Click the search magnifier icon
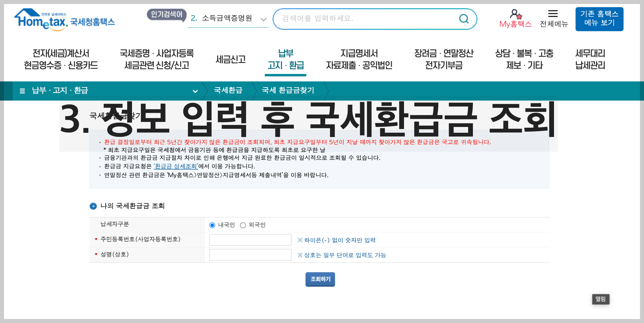644x323 pixels. tap(464, 19)
